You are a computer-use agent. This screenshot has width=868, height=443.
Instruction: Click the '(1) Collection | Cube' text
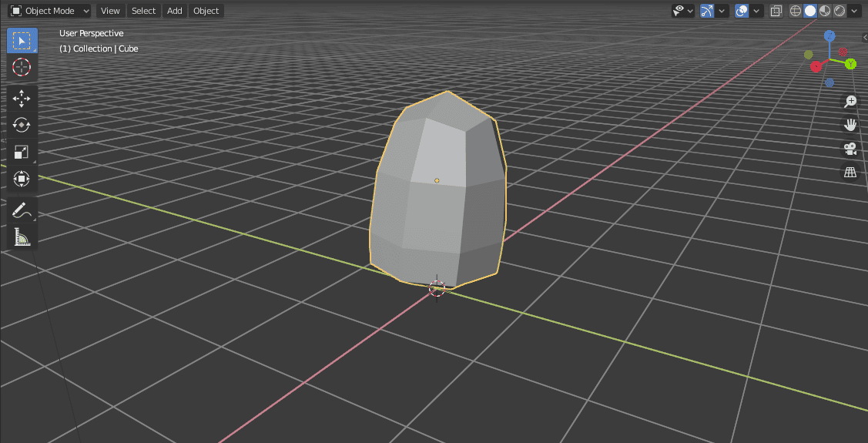pos(99,49)
